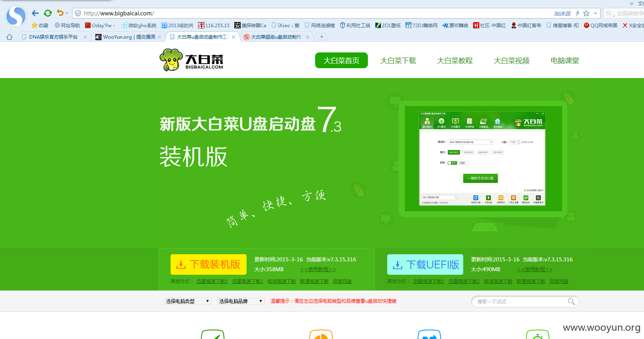644x339 pixels.
Task: Open 利用社工绕 bookmark
Action: coord(355,25)
